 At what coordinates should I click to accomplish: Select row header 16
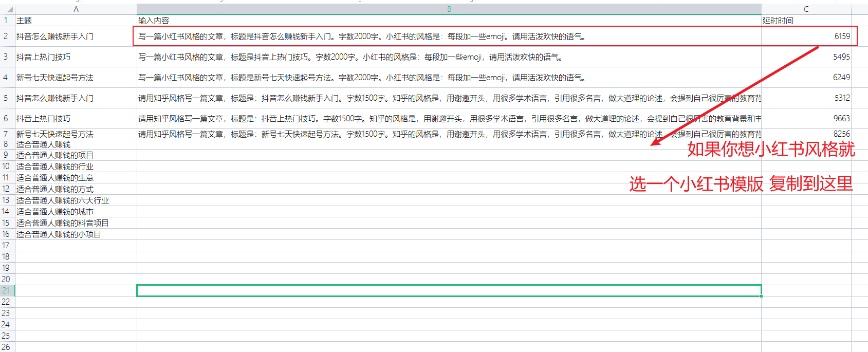pyautogui.click(x=7, y=234)
